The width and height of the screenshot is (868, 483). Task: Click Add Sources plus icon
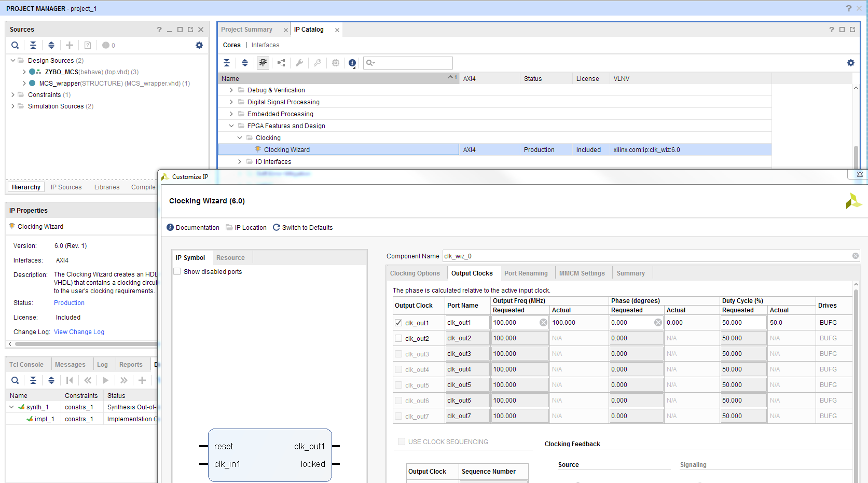point(69,45)
